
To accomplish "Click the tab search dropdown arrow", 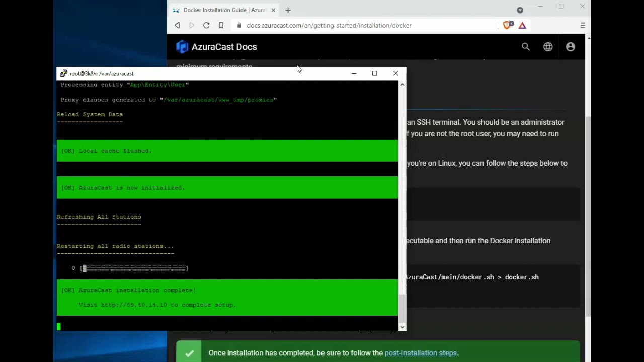I will (520, 10).
